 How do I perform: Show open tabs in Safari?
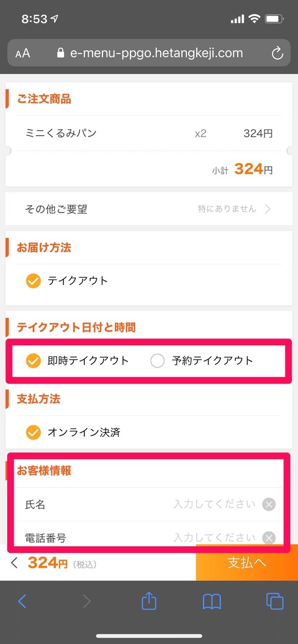[x=274, y=601]
